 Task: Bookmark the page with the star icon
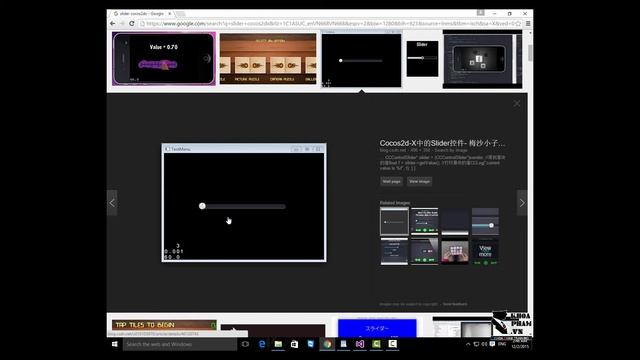click(518, 24)
